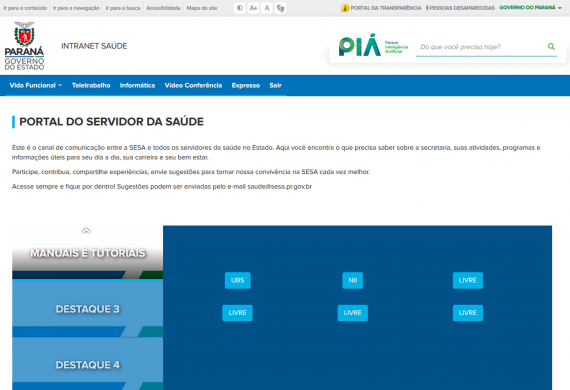Viewport: 570px width, 390px height.
Task: Collapse the highlights list with up chevron
Action: coord(86,230)
